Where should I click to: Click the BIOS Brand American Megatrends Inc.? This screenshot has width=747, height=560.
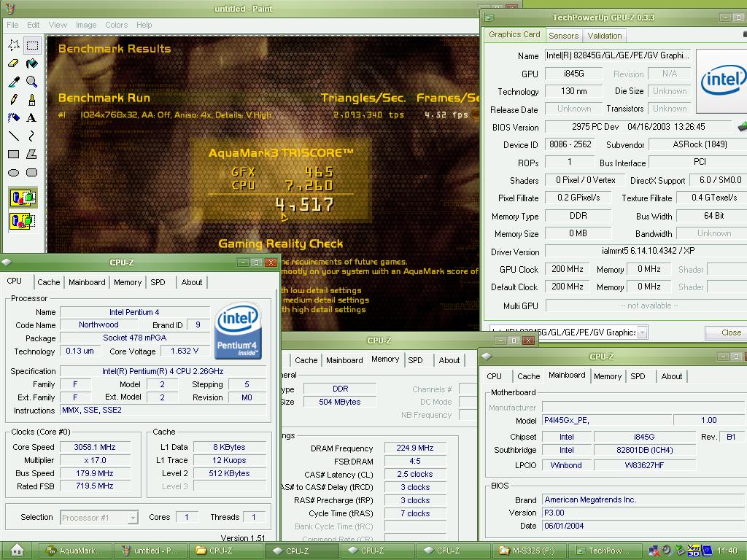(644, 499)
